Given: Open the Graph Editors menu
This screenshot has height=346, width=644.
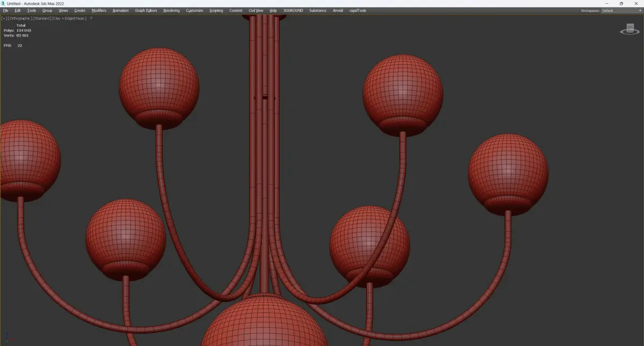Looking at the screenshot, I should (x=146, y=10).
